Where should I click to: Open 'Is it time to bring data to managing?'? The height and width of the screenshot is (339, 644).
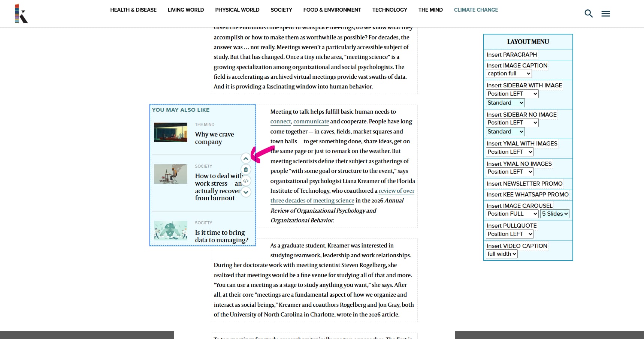[x=221, y=236]
